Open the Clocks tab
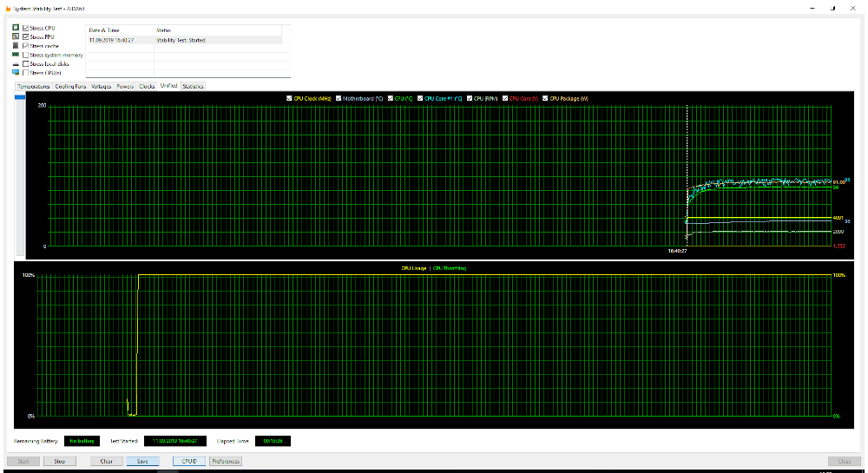Image resolution: width=868 pixels, height=473 pixels. tap(147, 86)
